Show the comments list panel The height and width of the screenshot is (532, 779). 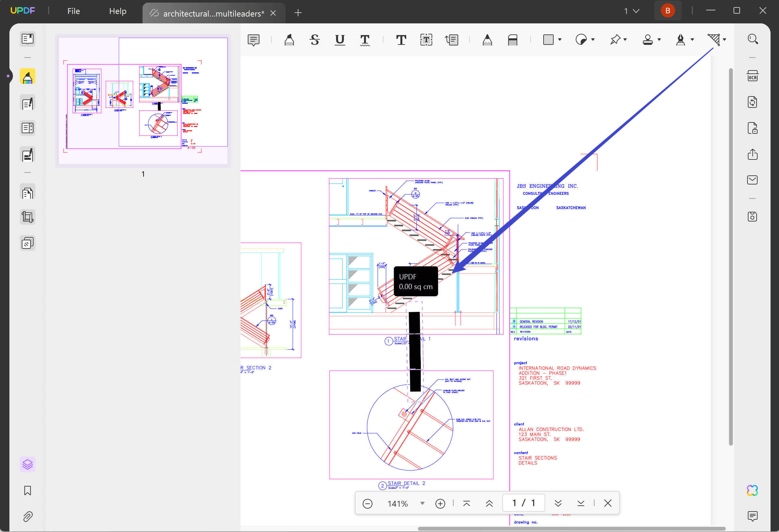752,516
